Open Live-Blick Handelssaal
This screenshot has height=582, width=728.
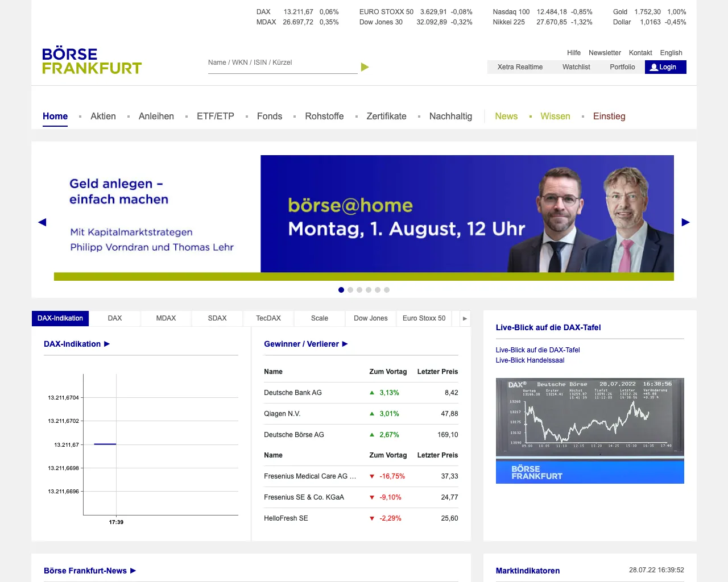(530, 360)
